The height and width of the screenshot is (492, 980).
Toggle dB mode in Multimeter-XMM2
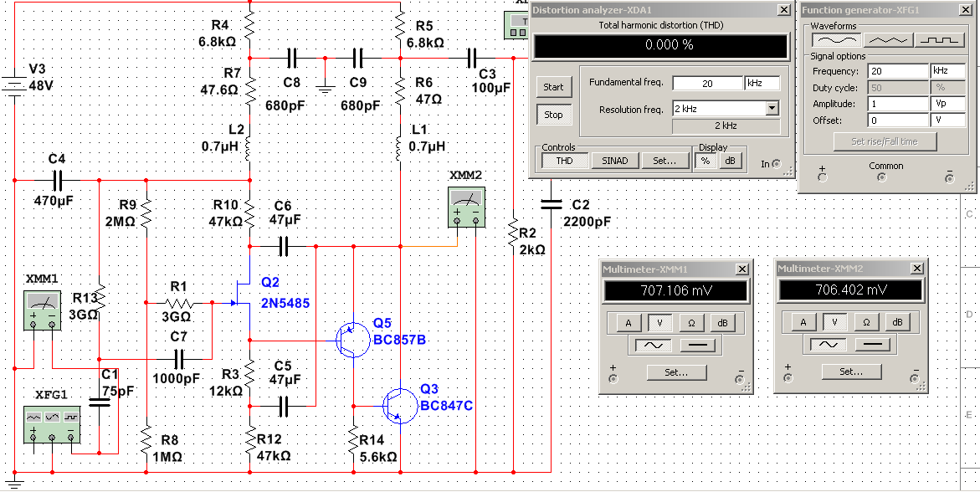897,323
